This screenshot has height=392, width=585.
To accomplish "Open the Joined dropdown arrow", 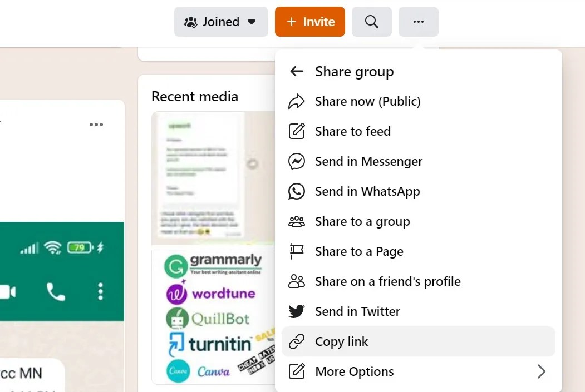I will [x=252, y=22].
